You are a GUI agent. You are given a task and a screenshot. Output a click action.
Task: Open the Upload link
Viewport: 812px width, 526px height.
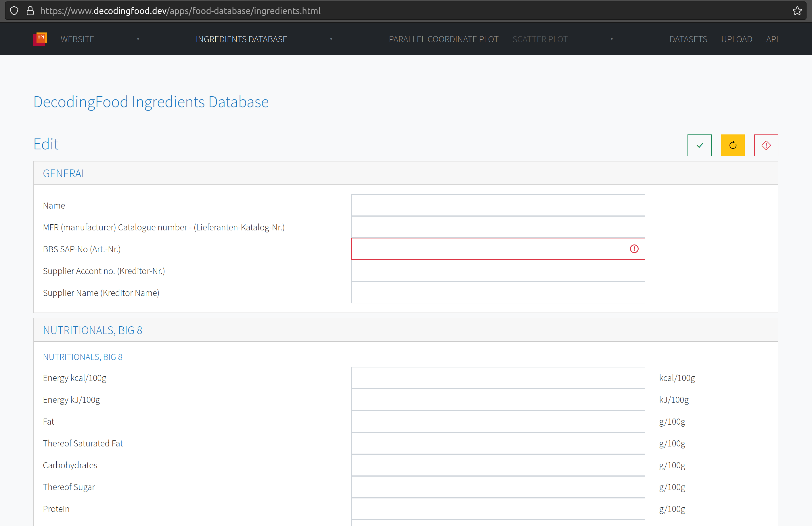pos(736,39)
